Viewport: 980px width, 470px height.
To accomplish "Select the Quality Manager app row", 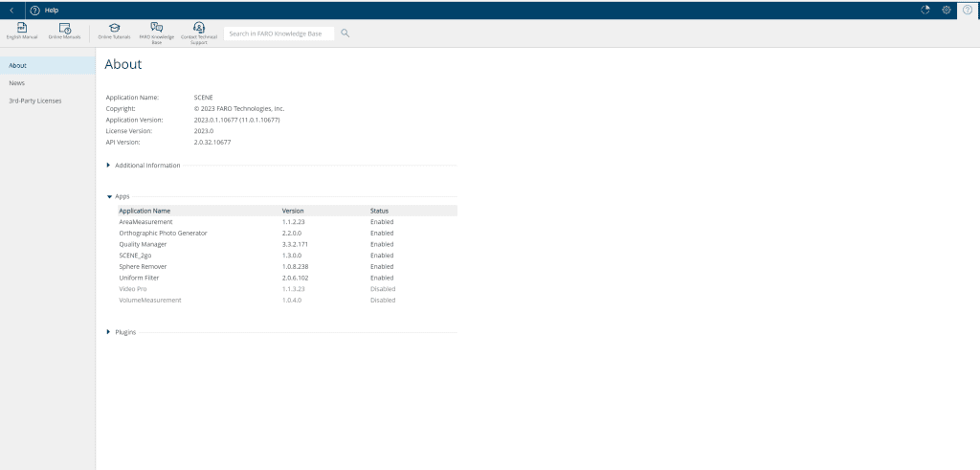I will 143,244.
